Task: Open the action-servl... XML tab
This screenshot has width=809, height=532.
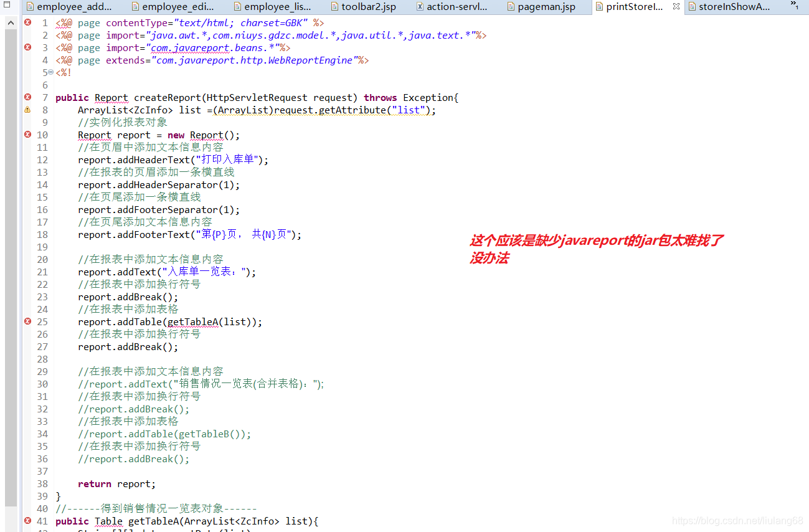Action: point(452,7)
